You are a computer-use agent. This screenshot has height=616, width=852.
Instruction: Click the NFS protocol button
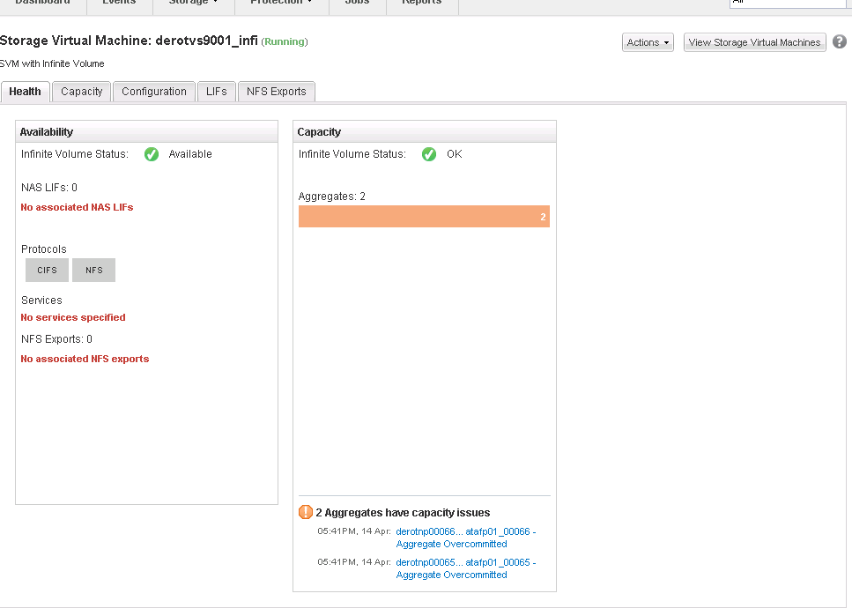94,271
